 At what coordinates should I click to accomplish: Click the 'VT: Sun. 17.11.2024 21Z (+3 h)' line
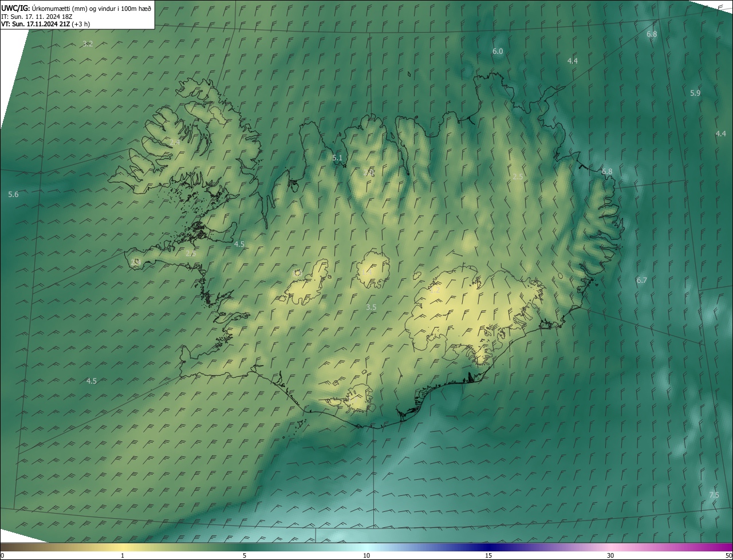pyautogui.click(x=45, y=24)
